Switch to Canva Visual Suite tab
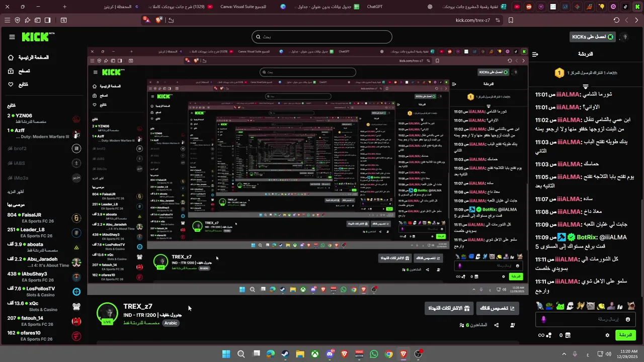The image size is (644, 362). click(243, 7)
